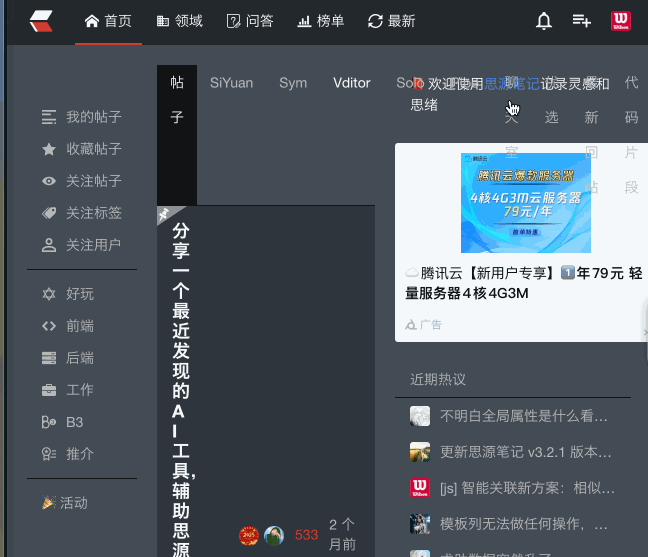The image size is (648, 557).
Task: Click avatar beside 不明白全局属性 topic
Action: coord(420,416)
